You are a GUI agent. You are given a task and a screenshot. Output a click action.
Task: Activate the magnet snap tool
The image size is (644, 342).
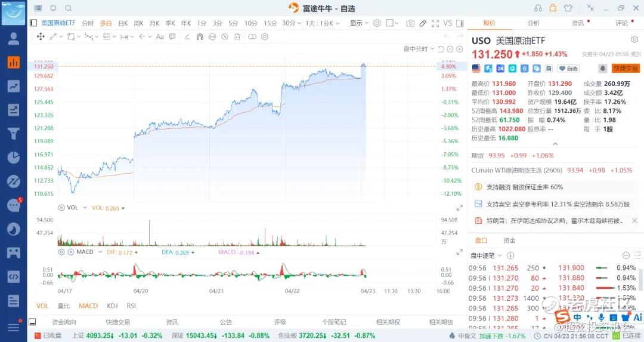tap(200, 36)
